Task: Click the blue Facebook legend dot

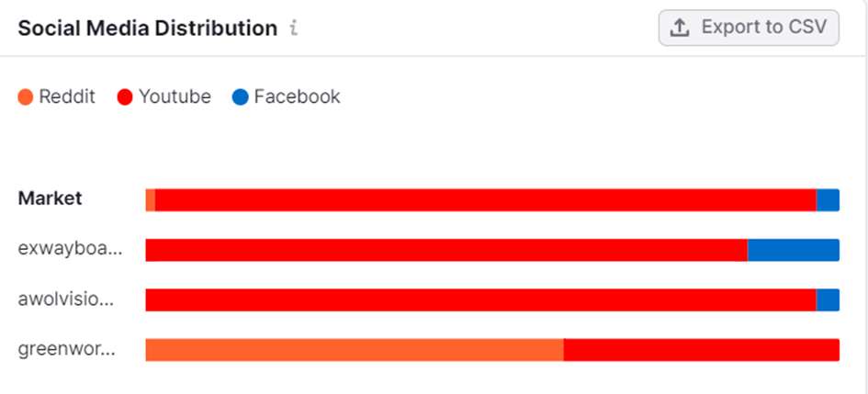Action: point(241,97)
